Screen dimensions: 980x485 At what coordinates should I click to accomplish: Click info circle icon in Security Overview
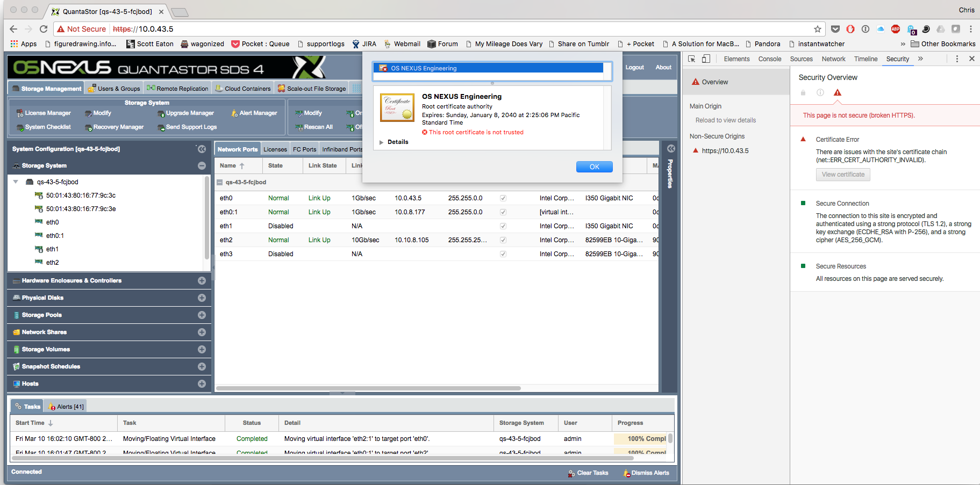pos(820,92)
